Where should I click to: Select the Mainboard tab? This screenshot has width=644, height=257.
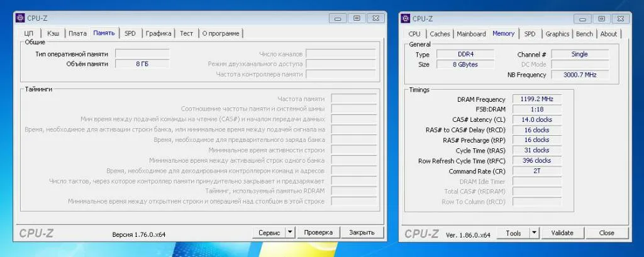click(471, 34)
